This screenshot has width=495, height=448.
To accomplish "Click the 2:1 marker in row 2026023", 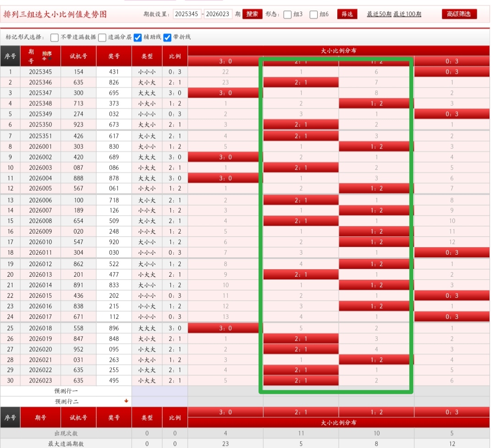I will [301, 380].
